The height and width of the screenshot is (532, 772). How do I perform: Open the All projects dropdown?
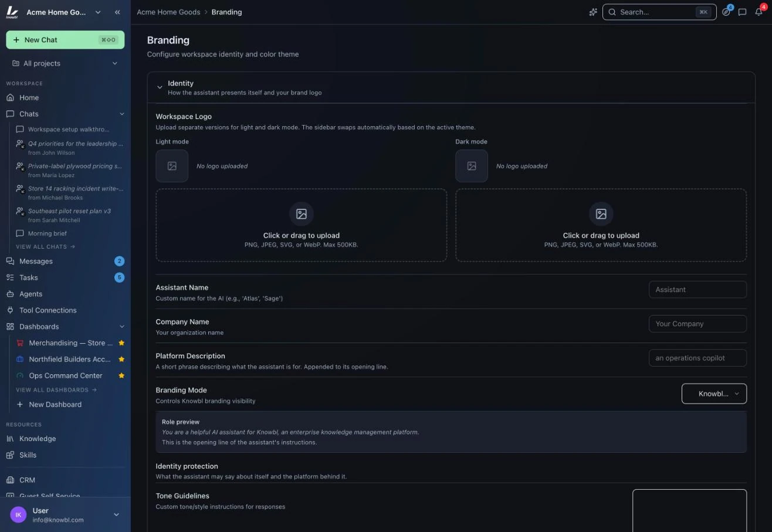[65, 63]
